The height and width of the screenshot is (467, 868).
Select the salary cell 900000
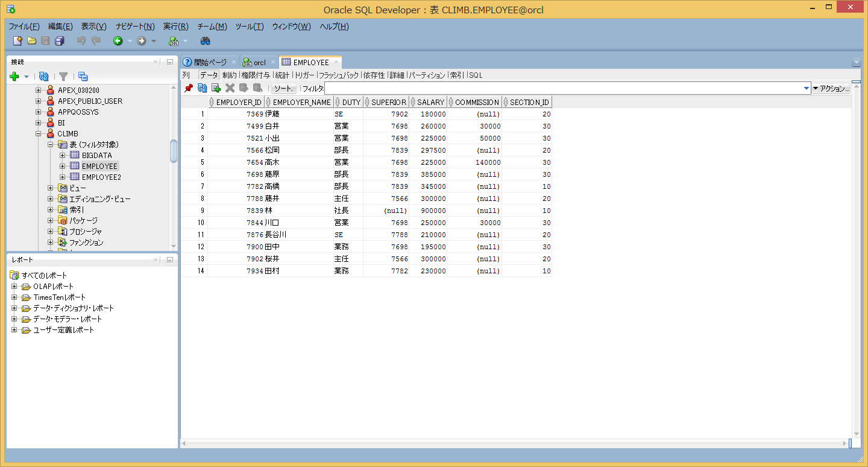point(429,211)
